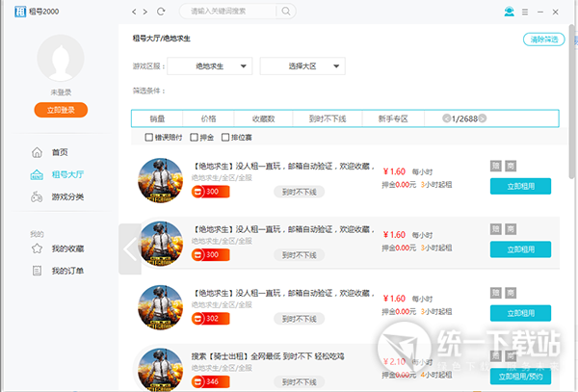Viewport: 578px width, 392px height.
Task: Click the previous page arrow beside 1/2688
Action: [x=447, y=118]
